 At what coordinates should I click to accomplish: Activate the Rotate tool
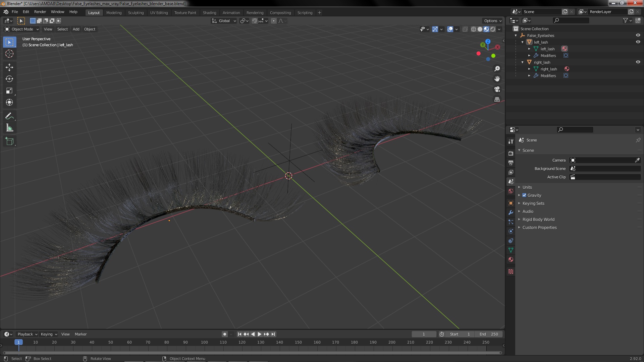[9, 79]
